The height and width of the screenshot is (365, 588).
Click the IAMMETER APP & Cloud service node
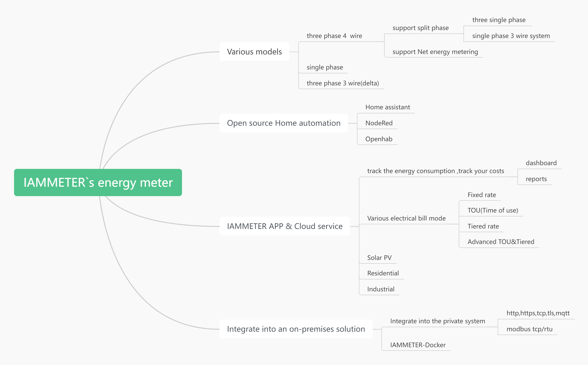click(x=285, y=226)
